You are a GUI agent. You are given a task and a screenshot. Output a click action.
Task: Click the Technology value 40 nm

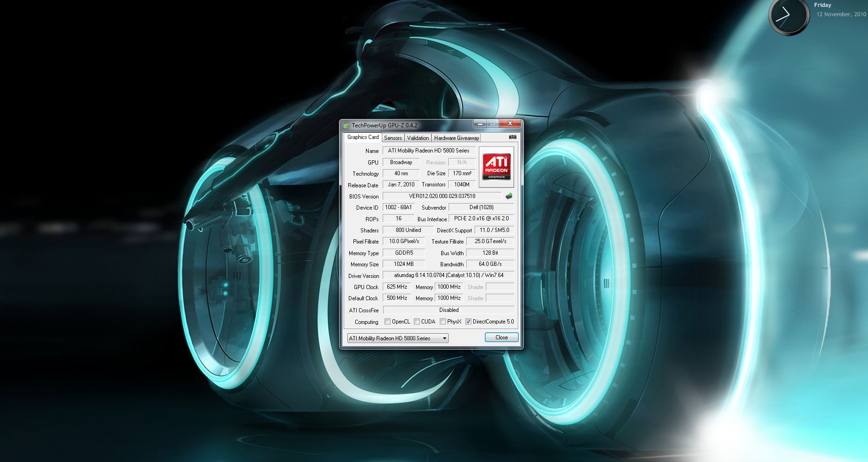click(x=401, y=173)
